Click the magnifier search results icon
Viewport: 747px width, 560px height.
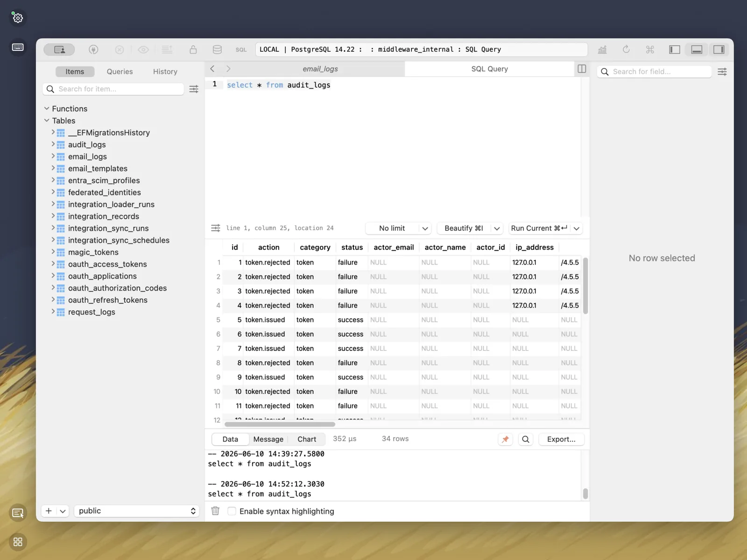[x=526, y=439]
